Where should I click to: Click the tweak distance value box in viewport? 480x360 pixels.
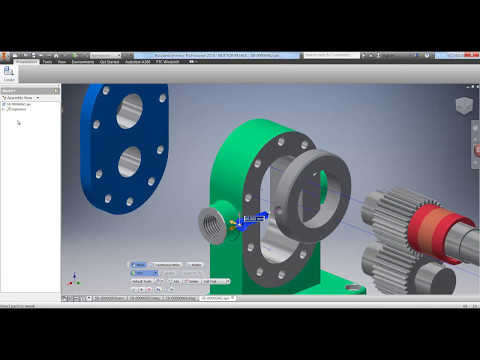pos(255,219)
